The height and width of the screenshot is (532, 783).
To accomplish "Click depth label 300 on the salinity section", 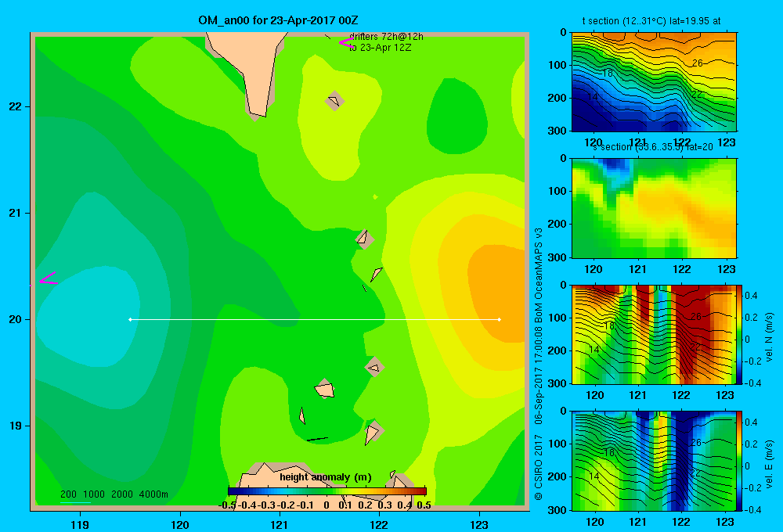I will tap(556, 257).
